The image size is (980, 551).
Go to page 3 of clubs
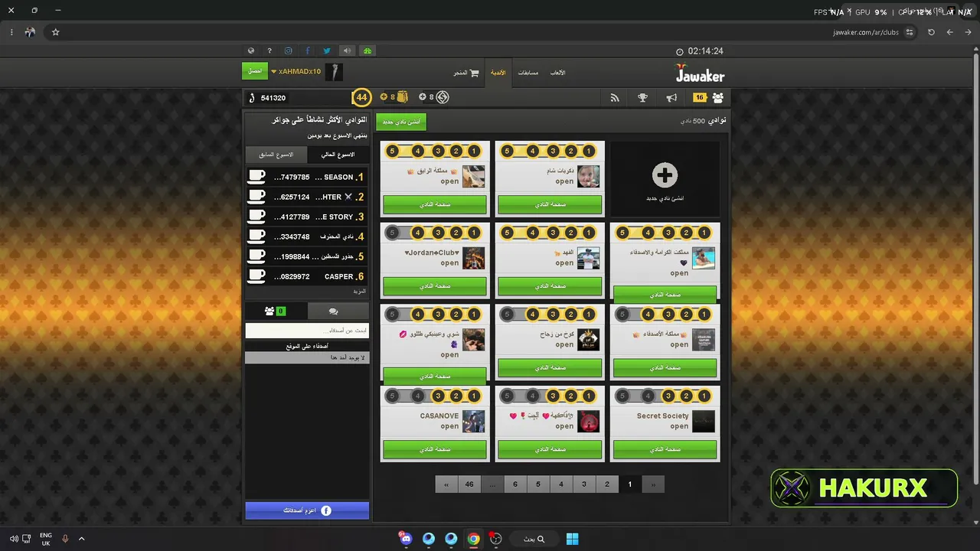[x=584, y=484]
